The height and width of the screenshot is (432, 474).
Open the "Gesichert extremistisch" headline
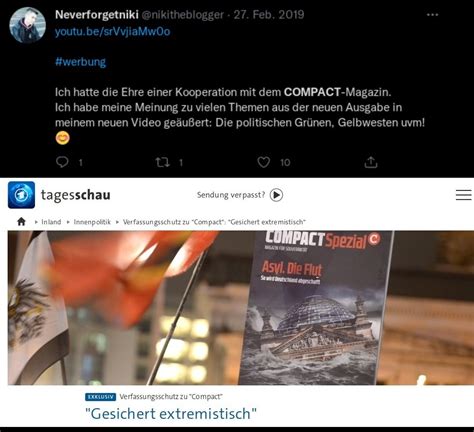[x=171, y=414]
